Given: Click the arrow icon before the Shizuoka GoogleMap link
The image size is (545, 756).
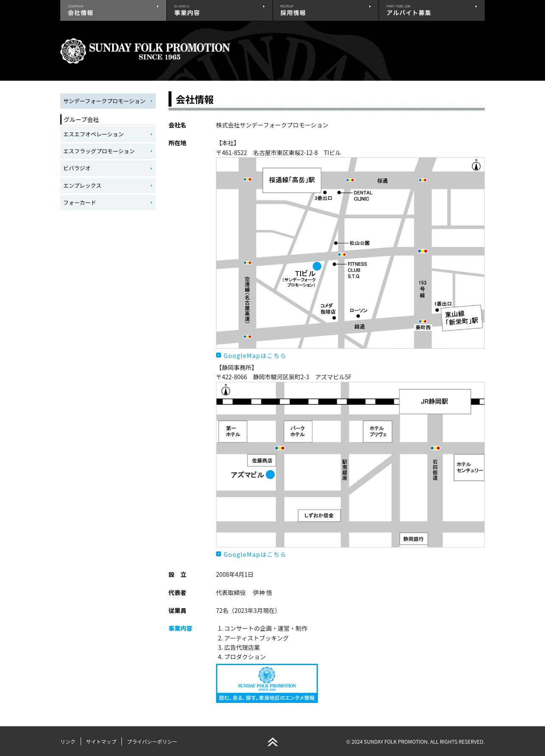Looking at the screenshot, I should pos(219,554).
